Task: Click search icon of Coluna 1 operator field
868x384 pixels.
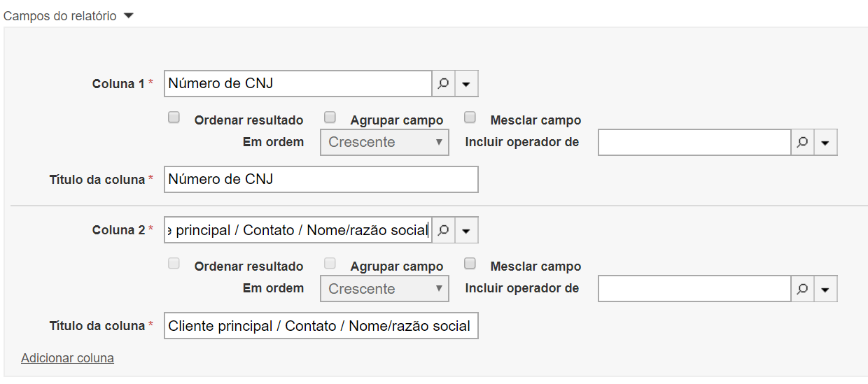Action: pyautogui.click(x=802, y=142)
